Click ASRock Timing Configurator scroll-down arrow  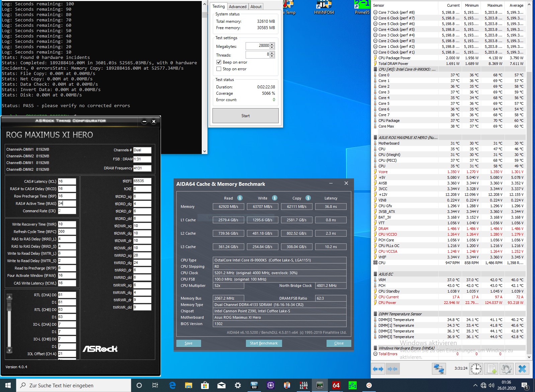(9, 350)
